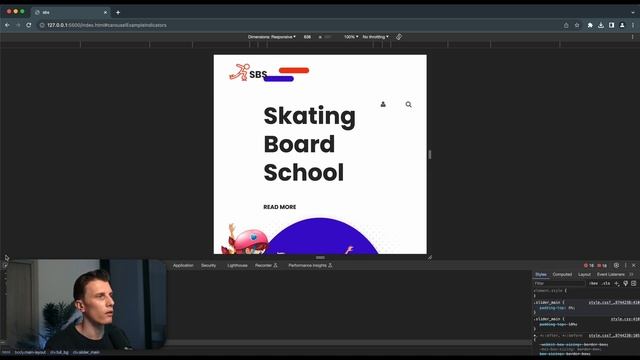Screen dimensions: 640x360
Task: Click the Styles filter input field
Action: coord(559,283)
